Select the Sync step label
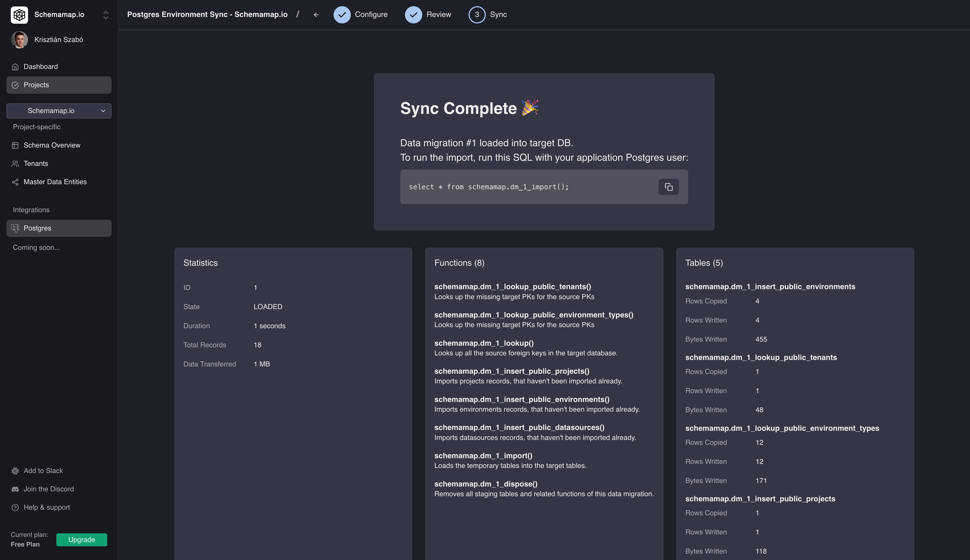This screenshot has width=970, height=560. [x=498, y=15]
